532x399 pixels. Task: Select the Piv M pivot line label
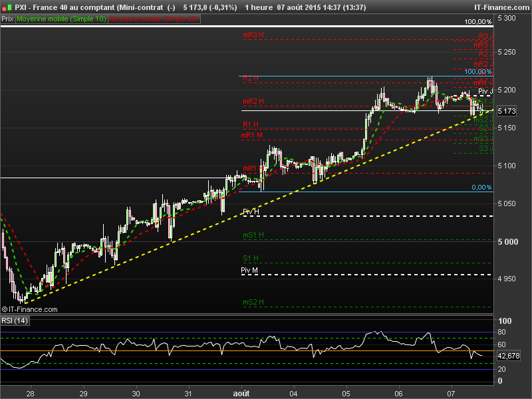tap(249, 270)
